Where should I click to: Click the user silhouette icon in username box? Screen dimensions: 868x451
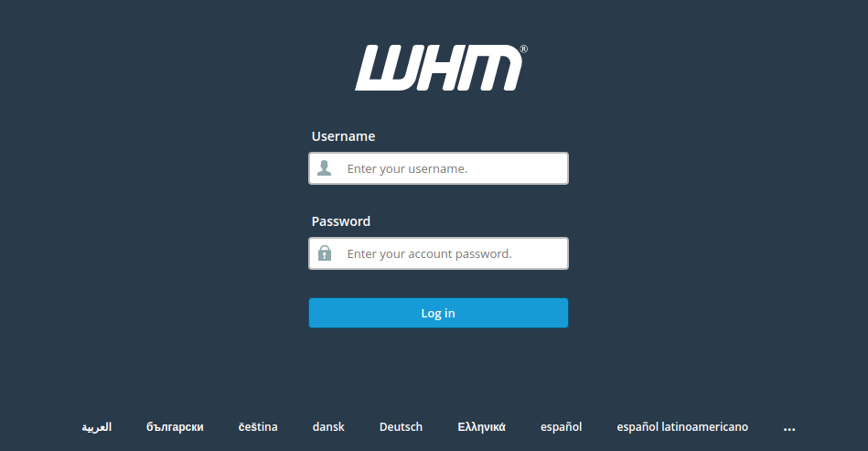click(x=325, y=168)
